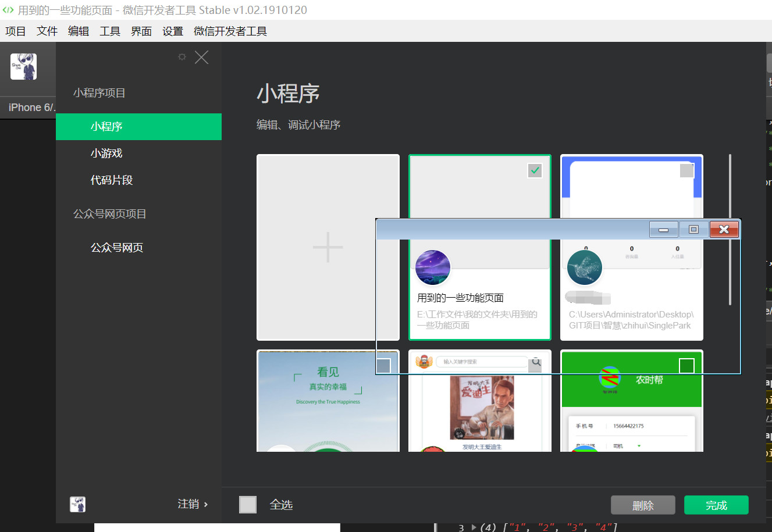Click the project list vertical scrollbar
Image resolution: width=772 pixels, height=532 pixels.
tap(730, 230)
